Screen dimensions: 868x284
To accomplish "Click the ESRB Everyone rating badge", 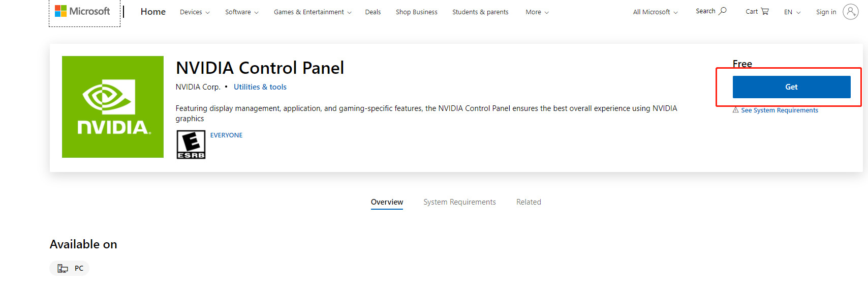I will pos(191,145).
